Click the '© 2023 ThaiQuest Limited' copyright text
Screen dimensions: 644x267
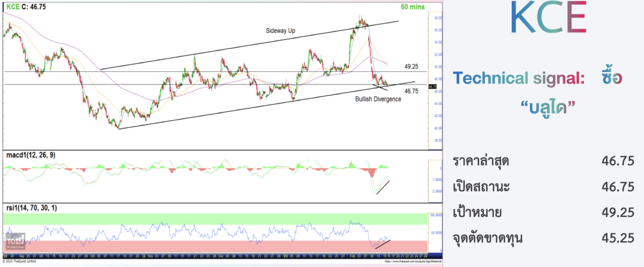pyautogui.click(x=19, y=261)
